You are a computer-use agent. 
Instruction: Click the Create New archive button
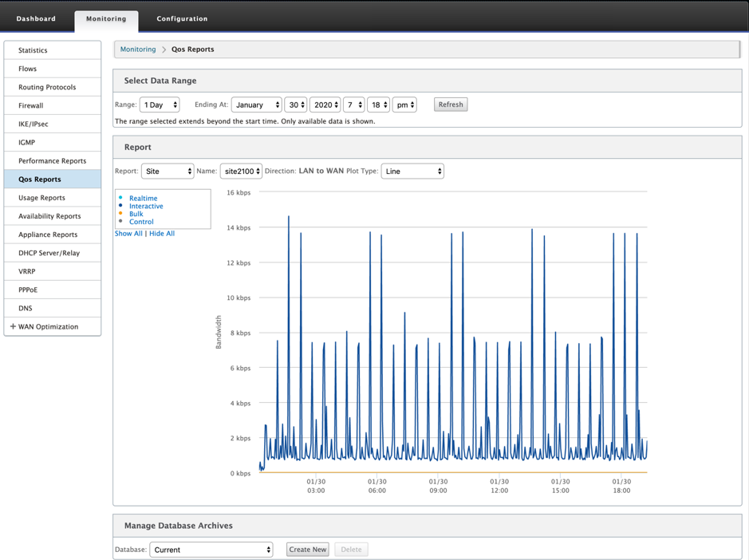pos(308,550)
